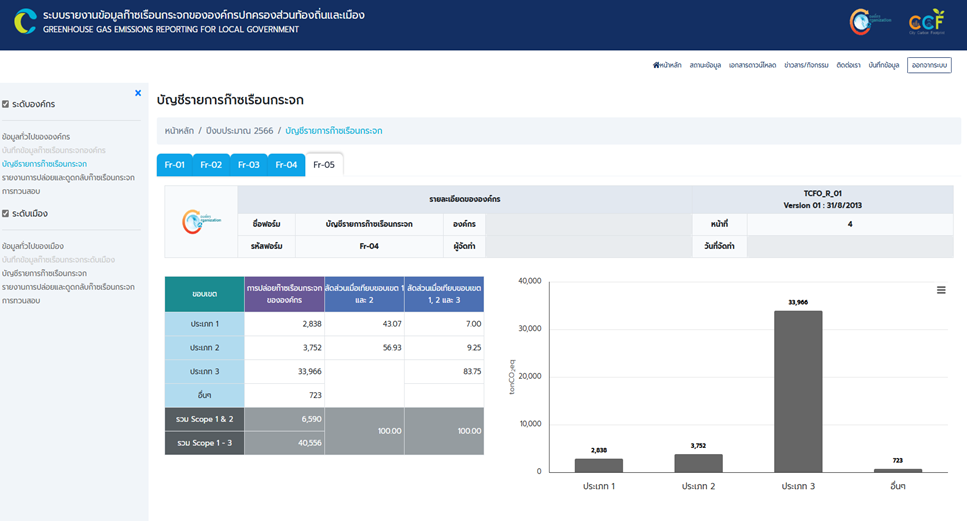Click the ขอบเขต table column header
967x521 pixels.
[x=205, y=294]
